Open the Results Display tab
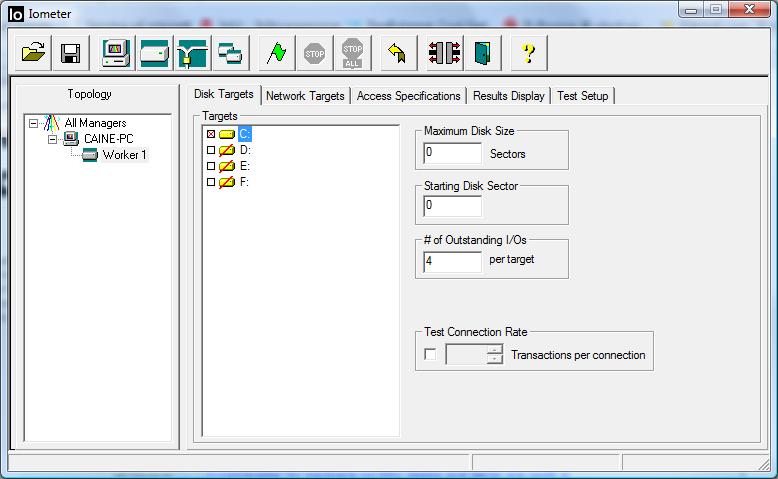Image resolution: width=778 pixels, height=479 pixels. point(509,96)
